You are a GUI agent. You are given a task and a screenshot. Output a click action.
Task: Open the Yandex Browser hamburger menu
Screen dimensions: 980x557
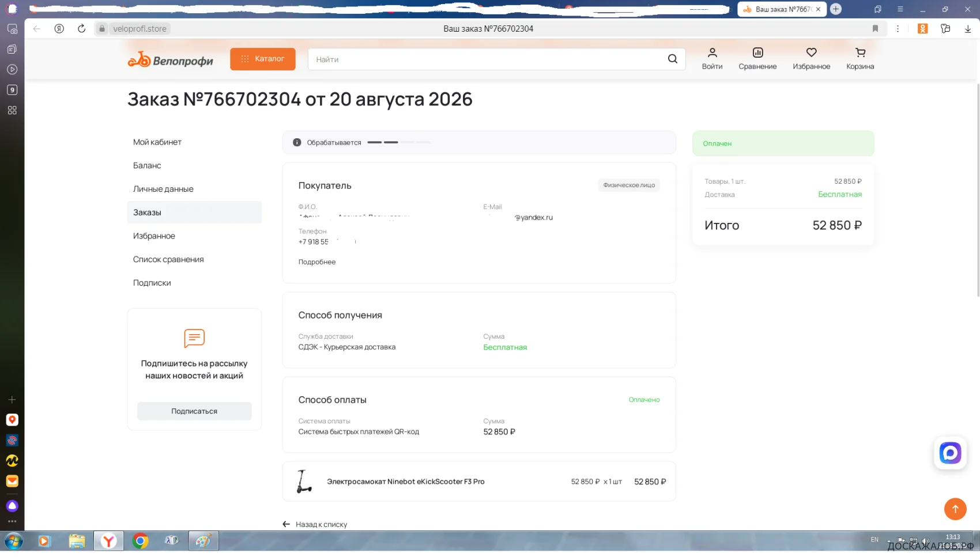click(x=900, y=9)
